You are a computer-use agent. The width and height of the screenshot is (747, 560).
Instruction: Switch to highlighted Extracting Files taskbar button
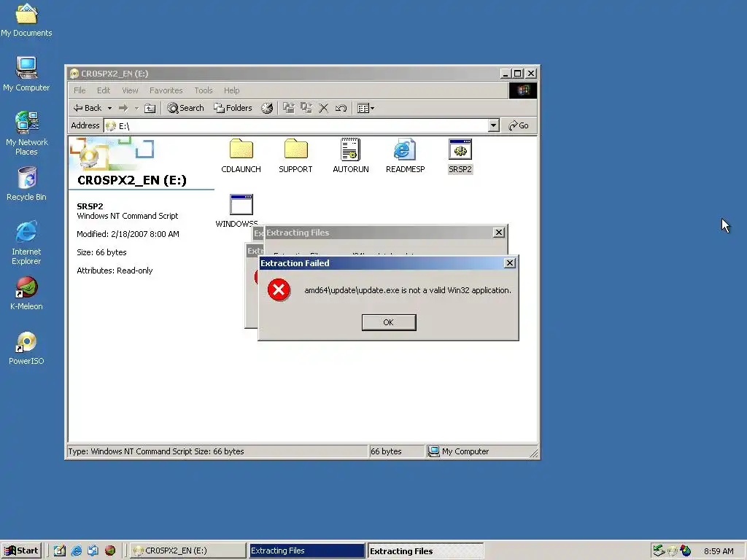(306, 551)
